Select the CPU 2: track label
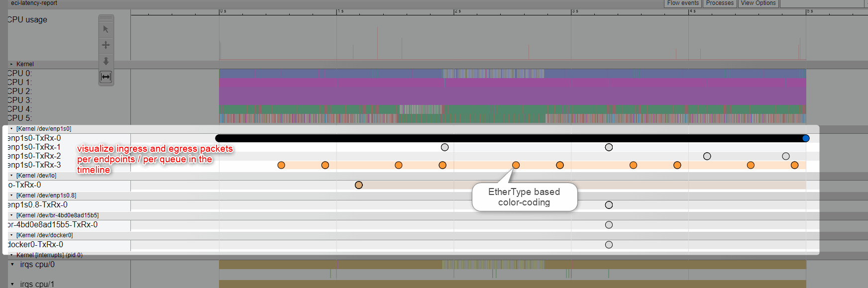Viewport: 868px width, 288px height. (20, 92)
